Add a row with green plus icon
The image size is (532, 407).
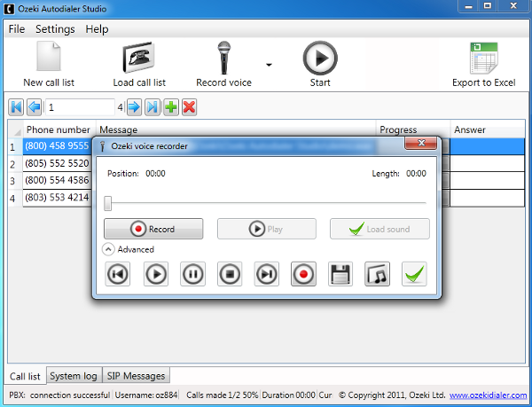pos(171,107)
